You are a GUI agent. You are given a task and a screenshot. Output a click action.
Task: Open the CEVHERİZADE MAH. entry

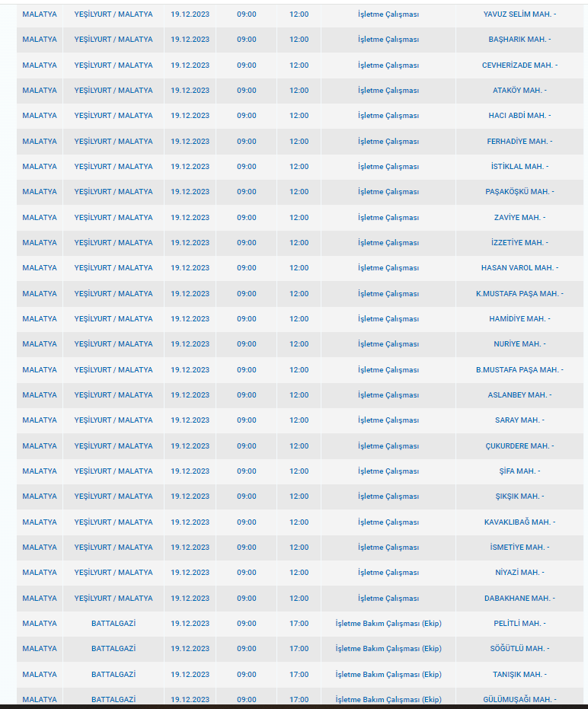(519, 65)
